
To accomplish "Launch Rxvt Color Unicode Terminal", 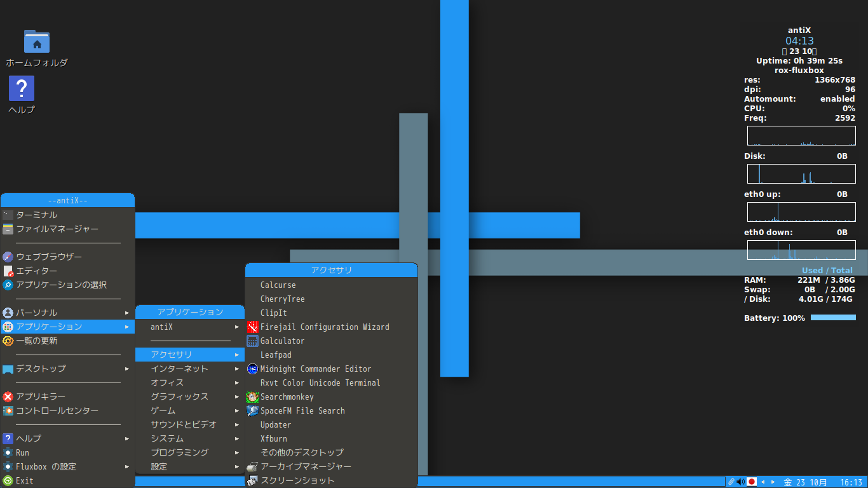I will (x=331, y=383).
